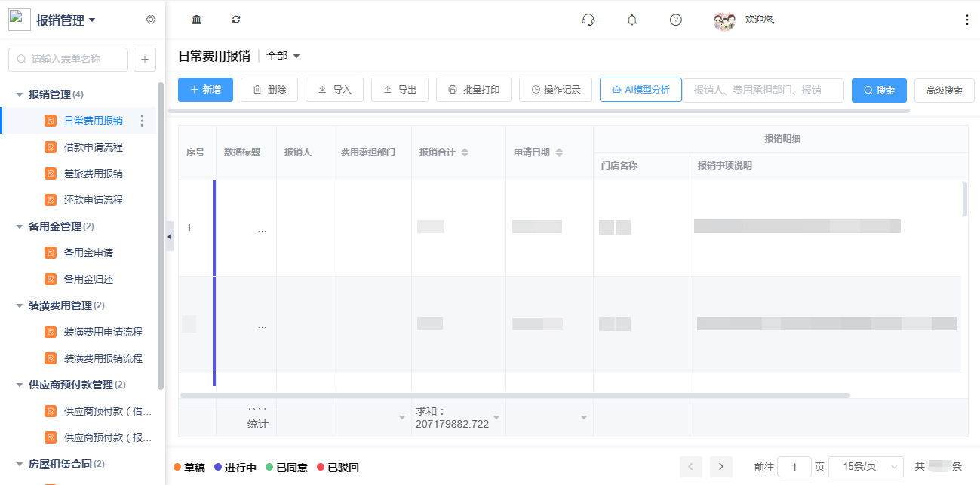980x485 pixels.
Task: Click the 导出 button
Action: click(x=400, y=90)
